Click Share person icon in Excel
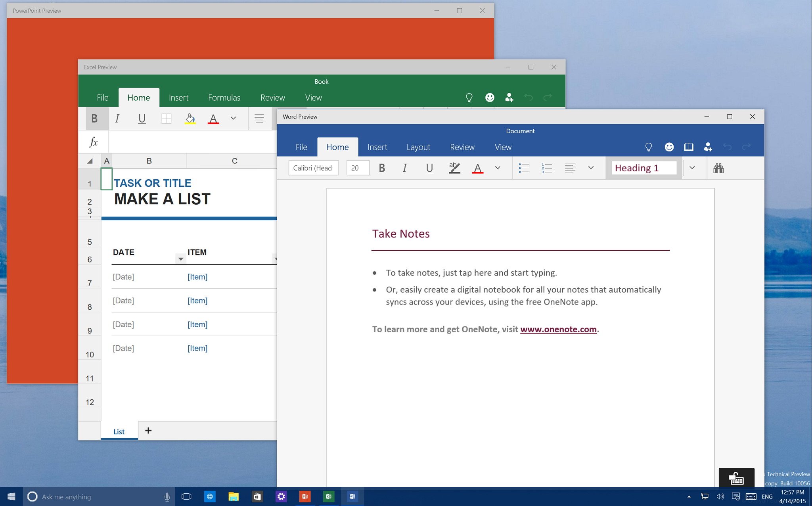The height and width of the screenshot is (506, 812). tap(509, 98)
